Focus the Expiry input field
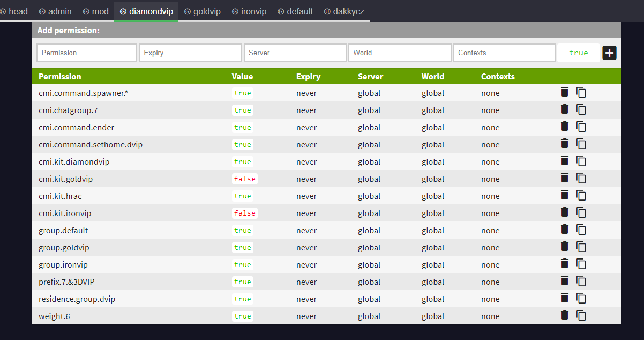 (191, 53)
